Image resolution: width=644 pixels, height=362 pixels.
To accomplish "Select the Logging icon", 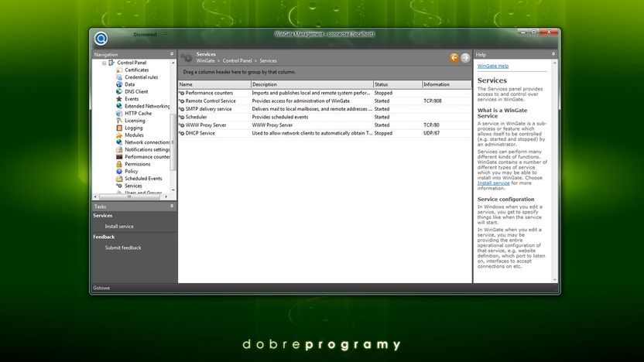I will (119, 128).
